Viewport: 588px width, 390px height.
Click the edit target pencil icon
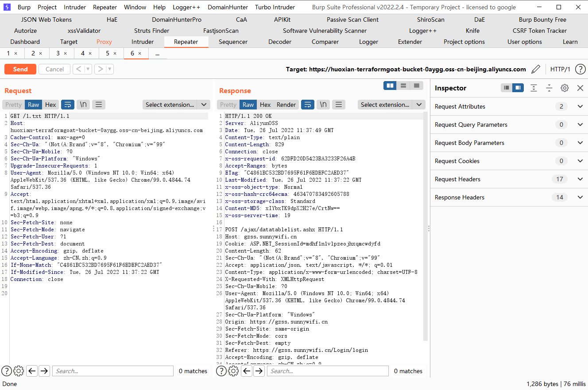point(536,69)
